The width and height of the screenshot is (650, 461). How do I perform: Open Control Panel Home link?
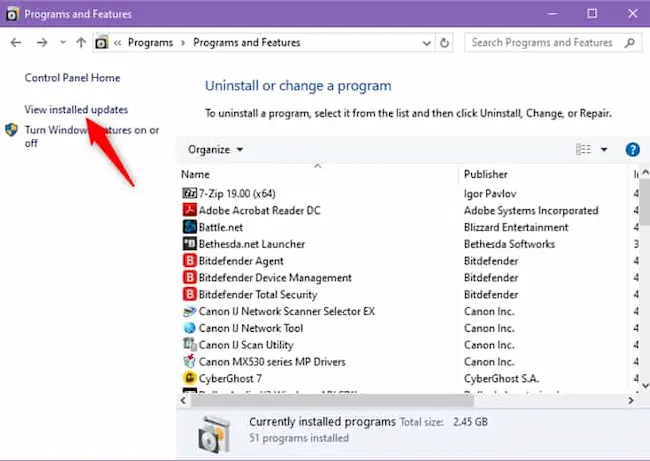tap(72, 78)
